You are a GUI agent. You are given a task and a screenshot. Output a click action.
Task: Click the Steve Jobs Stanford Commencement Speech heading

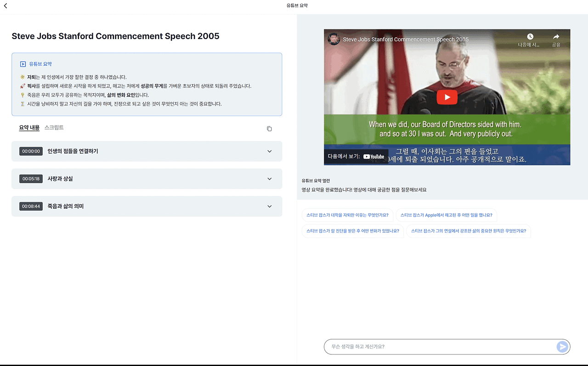point(115,36)
